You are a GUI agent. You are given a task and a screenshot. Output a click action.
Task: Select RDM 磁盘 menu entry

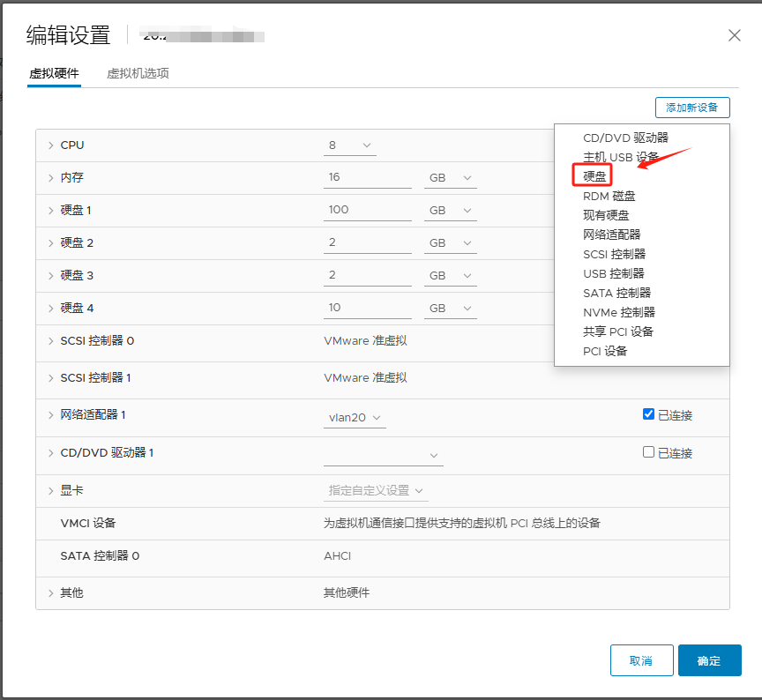tap(609, 197)
